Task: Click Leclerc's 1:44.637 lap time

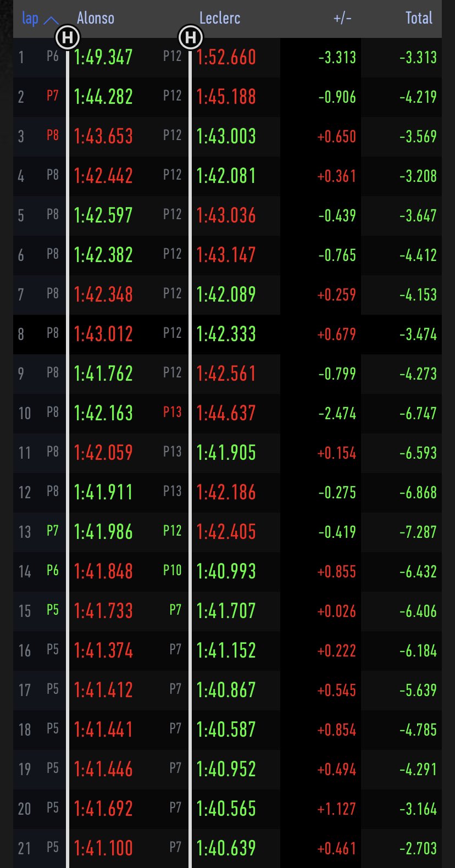Action: [226, 413]
